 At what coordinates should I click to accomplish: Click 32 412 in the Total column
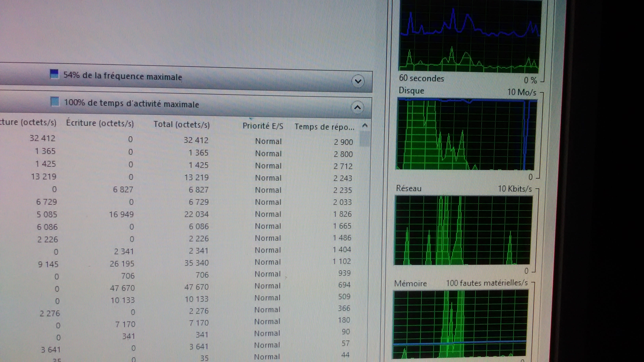tap(196, 140)
